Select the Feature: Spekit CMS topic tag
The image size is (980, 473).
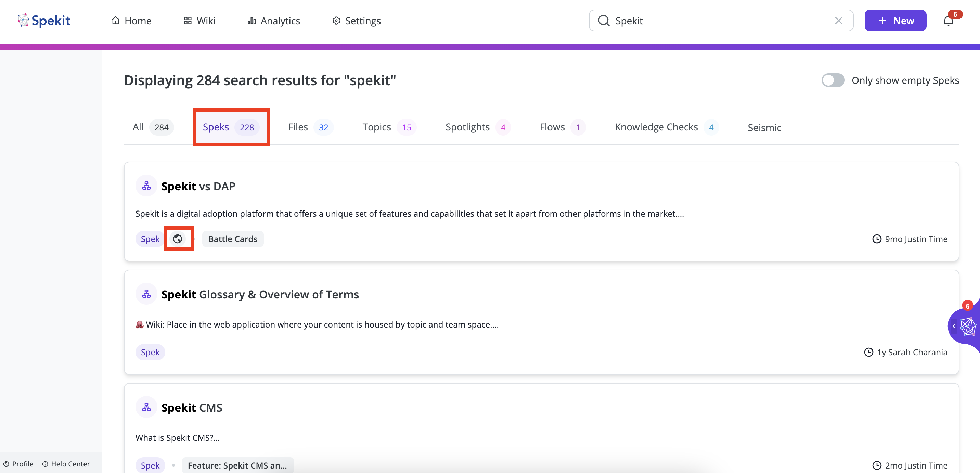(x=238, y=465)
